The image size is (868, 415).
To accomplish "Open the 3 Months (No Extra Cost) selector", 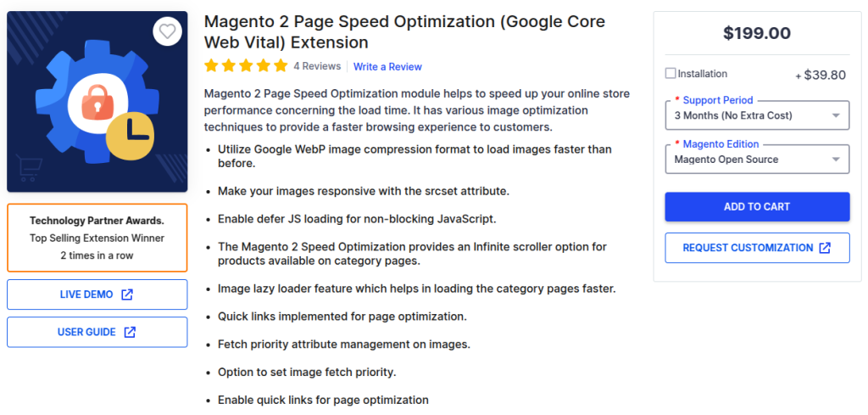I will pyautogui.click(x=757, y=115).
